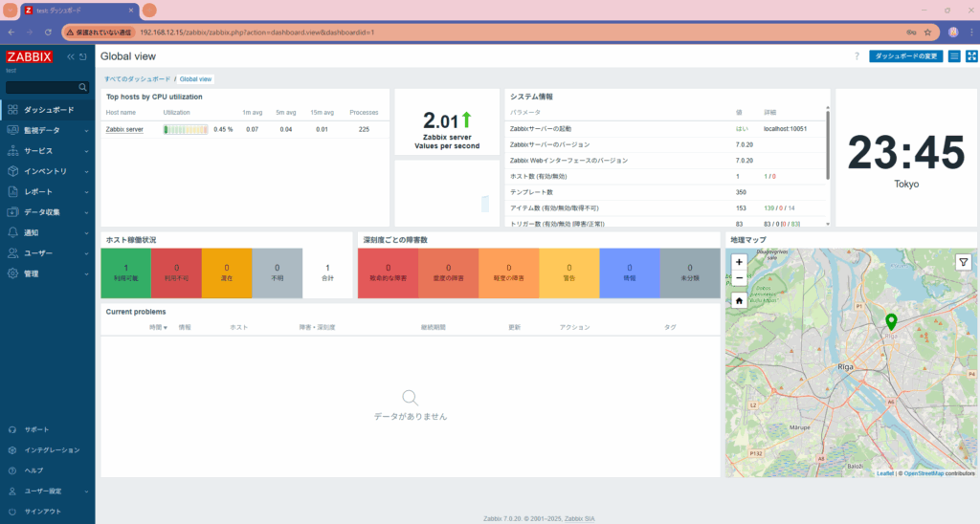Expand the 監視データ sidebar menu

(46, 130)
